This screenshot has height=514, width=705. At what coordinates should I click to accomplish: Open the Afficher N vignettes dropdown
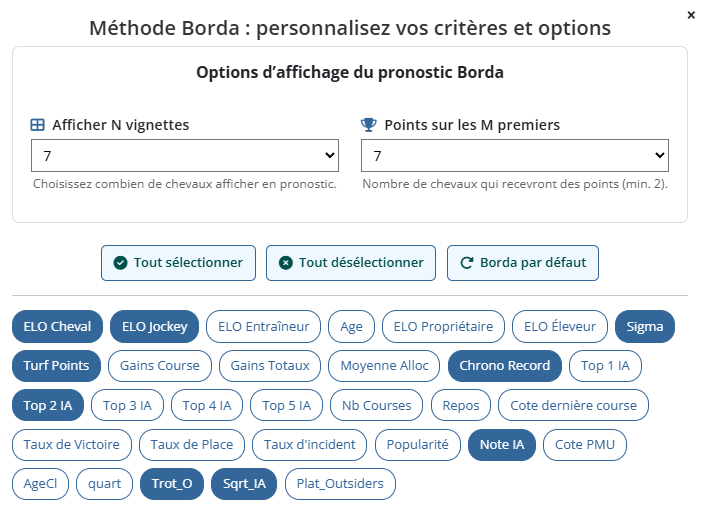coord(185,156)
